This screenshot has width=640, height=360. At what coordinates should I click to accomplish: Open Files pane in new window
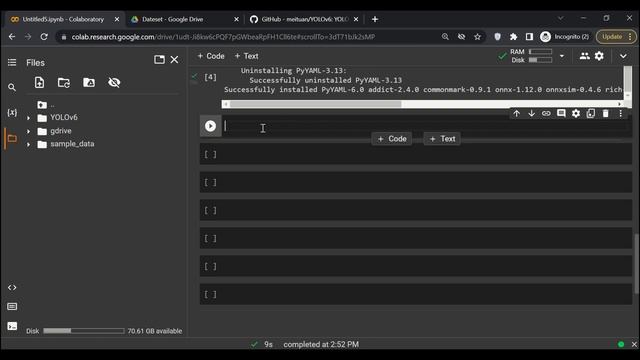pos(159,60)
